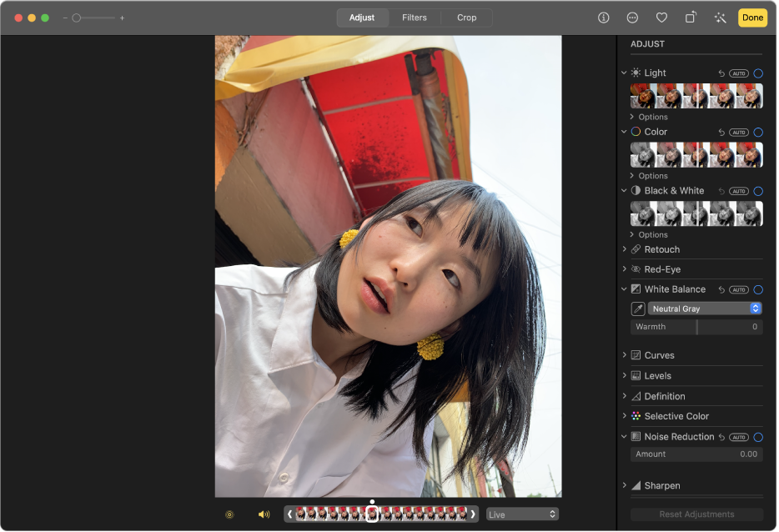
Task: Click the Favorite heart icon
Action: pyautogui.click(x=661, y=18)
